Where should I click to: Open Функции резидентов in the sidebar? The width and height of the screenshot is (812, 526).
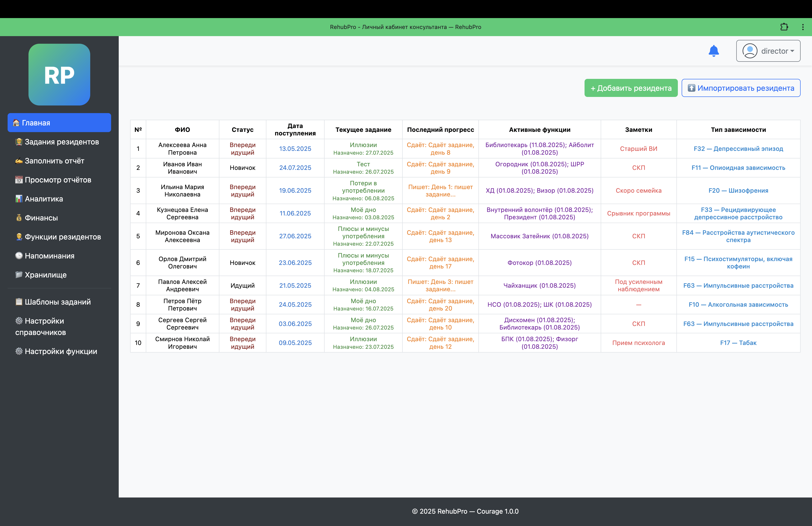click(x=62, y=237)
